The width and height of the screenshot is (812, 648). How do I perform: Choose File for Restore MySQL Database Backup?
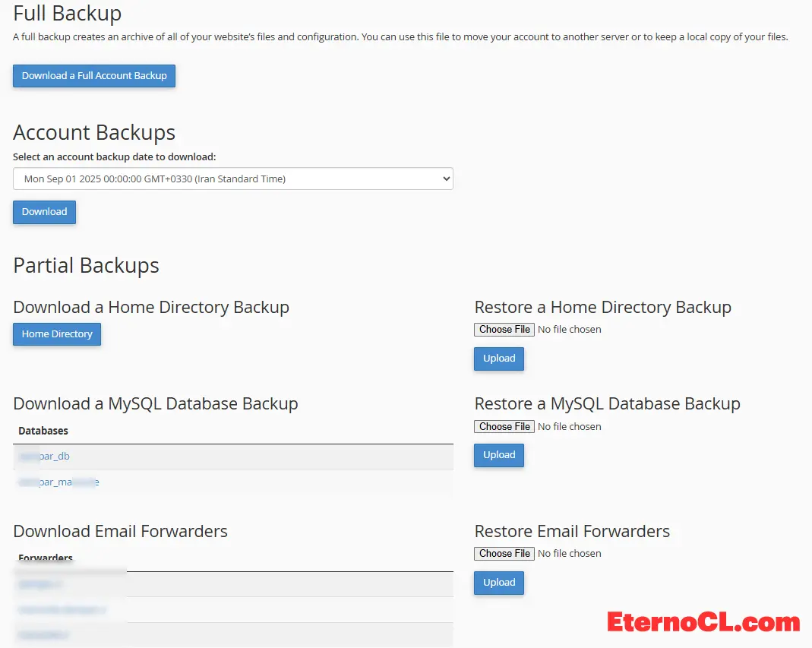tap(504, 427)
